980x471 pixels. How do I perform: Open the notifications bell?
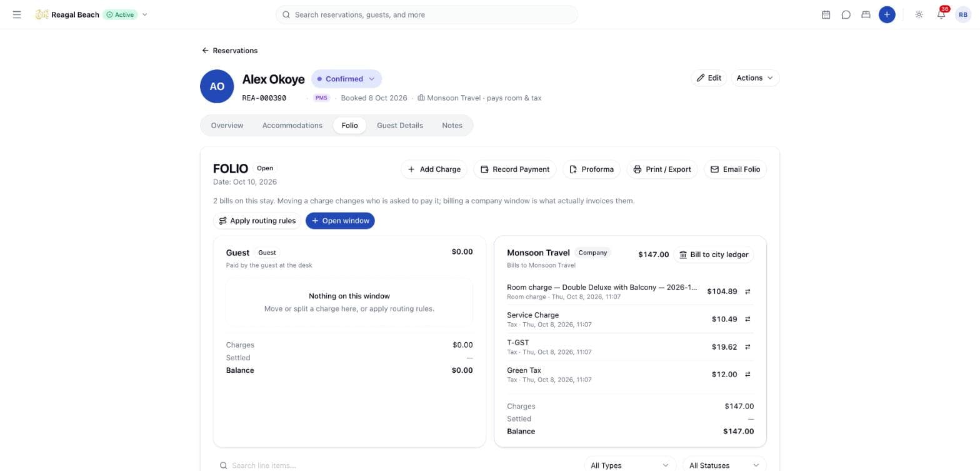coord(941,14)
